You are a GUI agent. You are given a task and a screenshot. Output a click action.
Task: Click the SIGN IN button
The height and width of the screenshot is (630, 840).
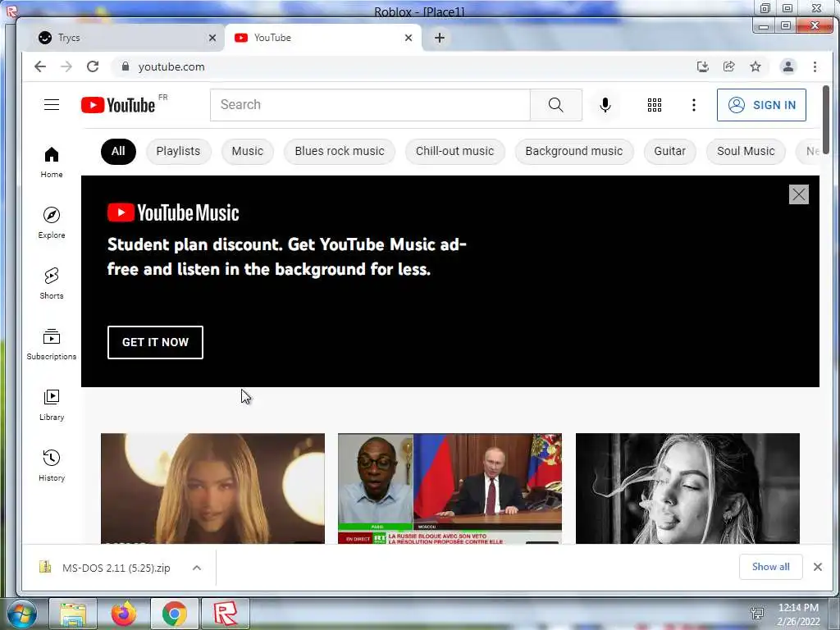click(761, 105)
